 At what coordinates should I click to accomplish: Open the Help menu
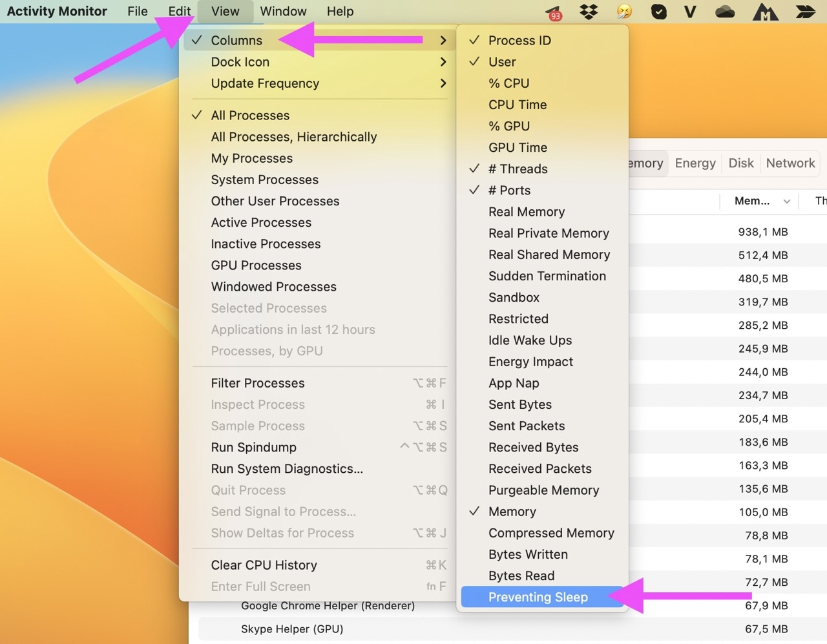pos(340,11)
